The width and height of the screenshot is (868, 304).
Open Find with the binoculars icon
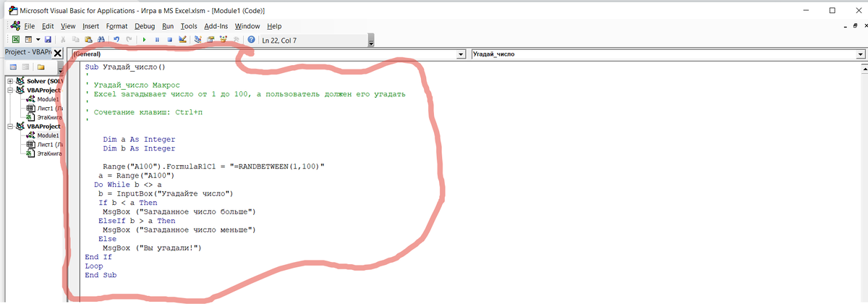coord(101,39)
